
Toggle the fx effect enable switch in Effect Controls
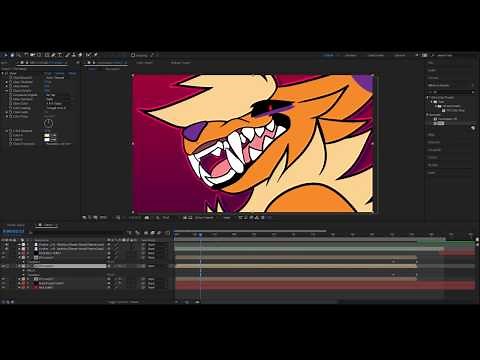[7, 73]
